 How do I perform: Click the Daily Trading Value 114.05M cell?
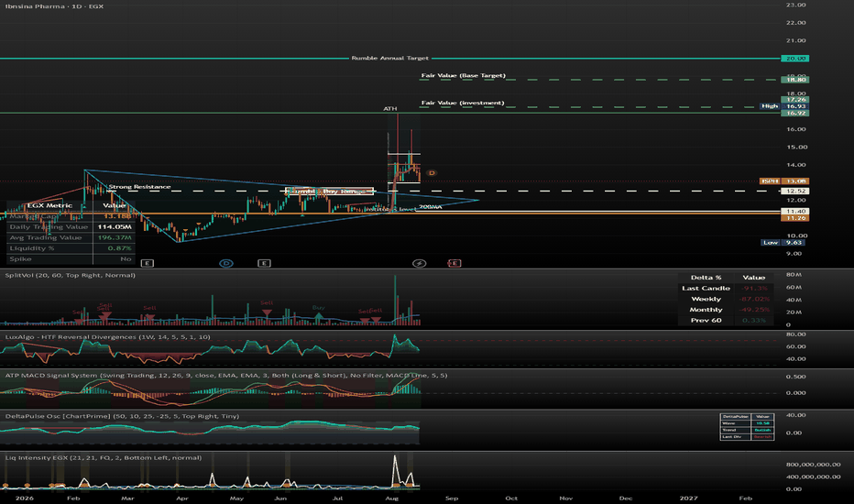coord(115,226)
